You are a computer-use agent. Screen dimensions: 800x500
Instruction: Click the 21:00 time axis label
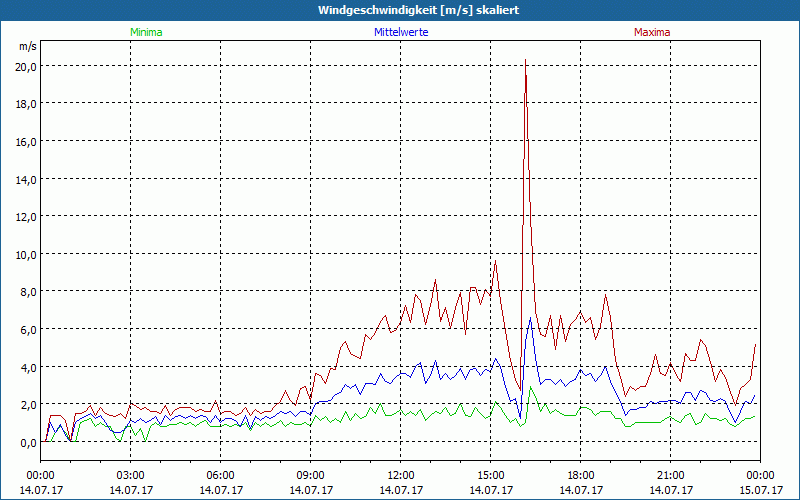tap(670, 476)
